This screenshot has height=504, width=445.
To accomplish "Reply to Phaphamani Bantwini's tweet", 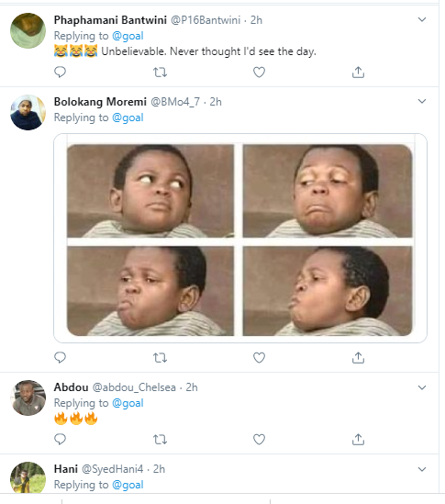I will [60, 72].
